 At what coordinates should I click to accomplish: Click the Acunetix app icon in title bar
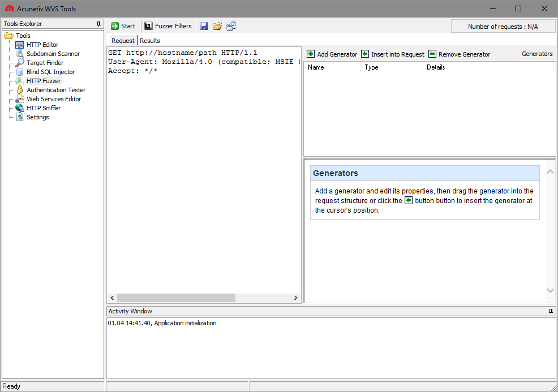10,8
